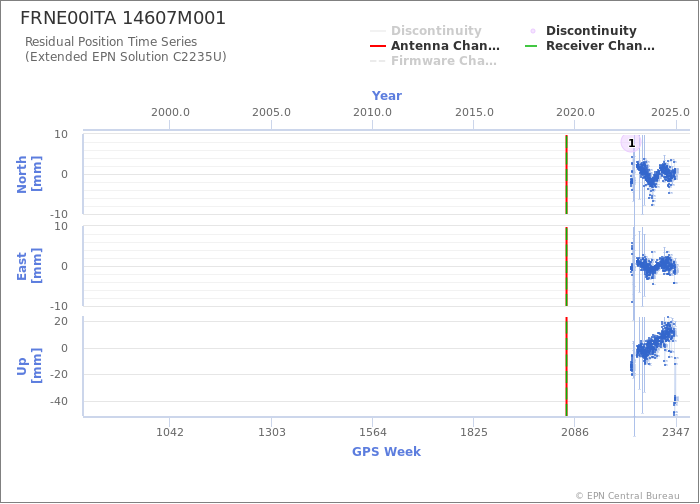Click the GPS week 1042 tick label

pyautogui.click(x=170, y=432)
